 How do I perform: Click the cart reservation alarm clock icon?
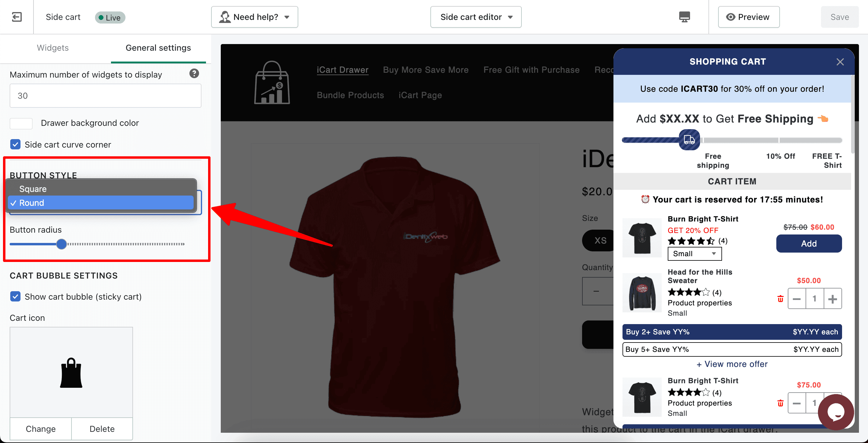pyautogui.click(x=645, y=199)
